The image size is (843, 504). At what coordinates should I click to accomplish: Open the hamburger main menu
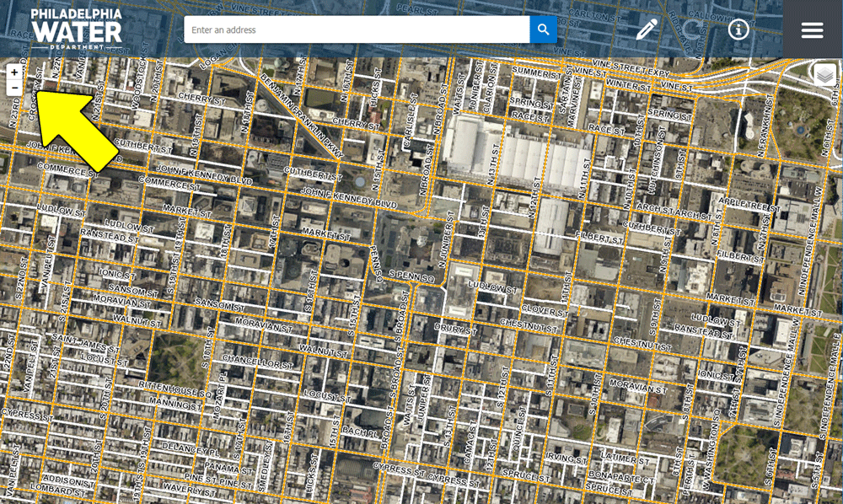coord(812,29)
